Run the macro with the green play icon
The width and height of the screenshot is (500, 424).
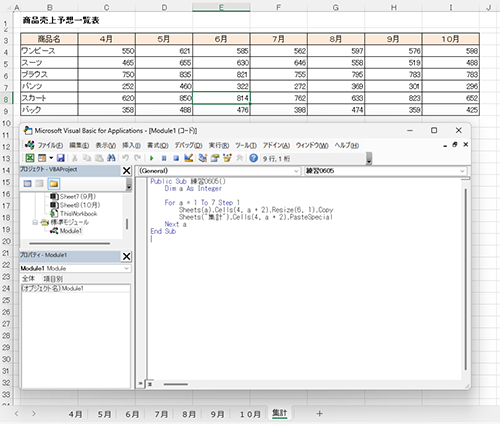pyautogui.click(x=152, y=158)
